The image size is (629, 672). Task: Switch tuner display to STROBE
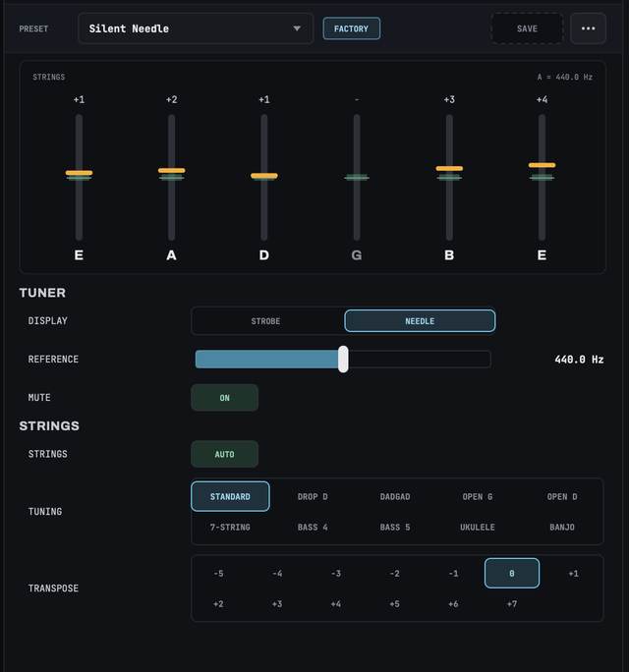click(265, 321)
